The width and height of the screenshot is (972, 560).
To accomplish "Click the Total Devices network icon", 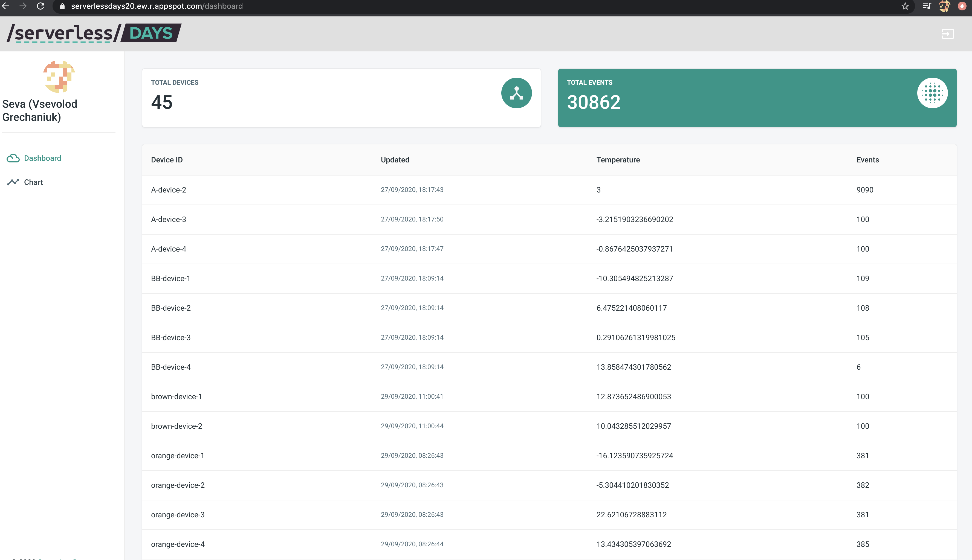I will click(516, 93).
